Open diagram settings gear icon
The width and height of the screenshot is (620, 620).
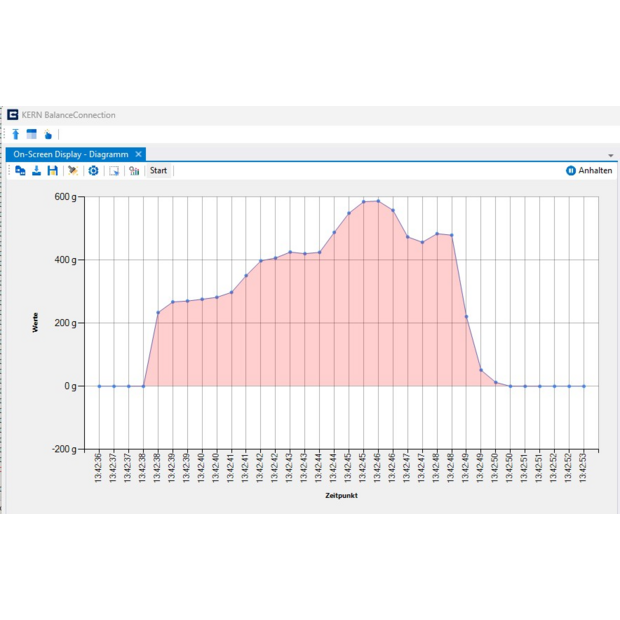(93, 171)
